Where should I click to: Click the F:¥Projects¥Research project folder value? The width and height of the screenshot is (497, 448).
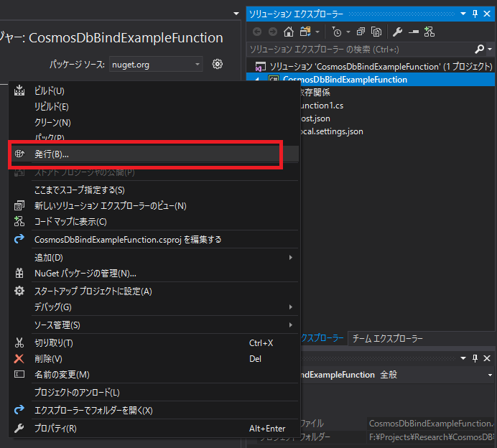tap(431, 437)
